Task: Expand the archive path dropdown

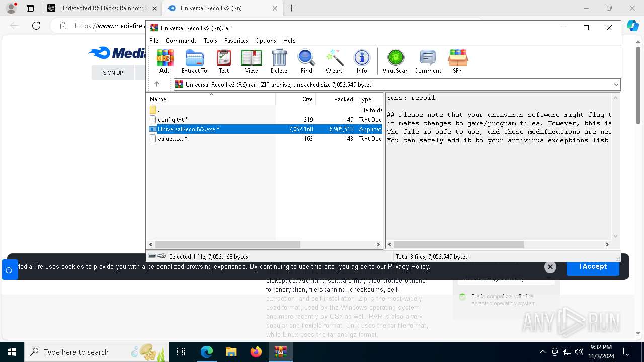Action: (x=616, y=85)
